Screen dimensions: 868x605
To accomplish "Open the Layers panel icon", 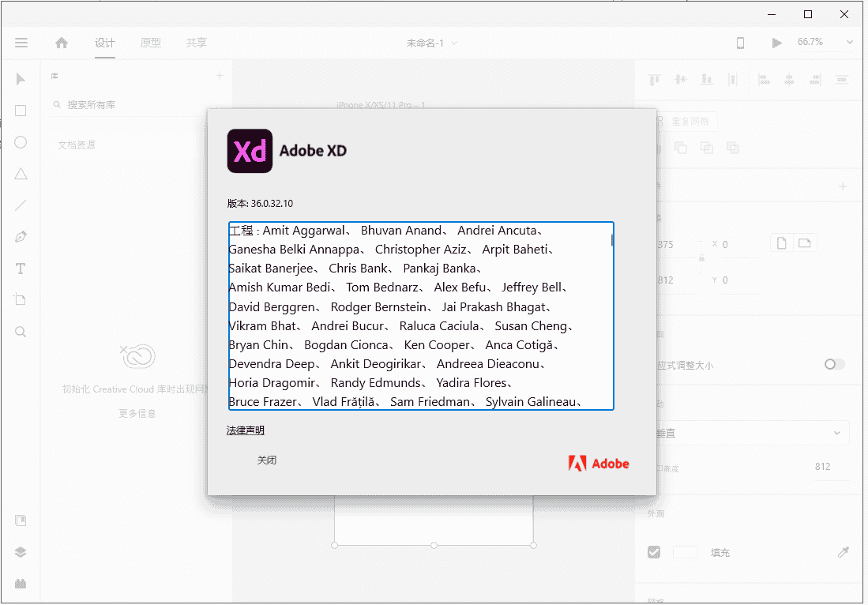I will (21, 552).
